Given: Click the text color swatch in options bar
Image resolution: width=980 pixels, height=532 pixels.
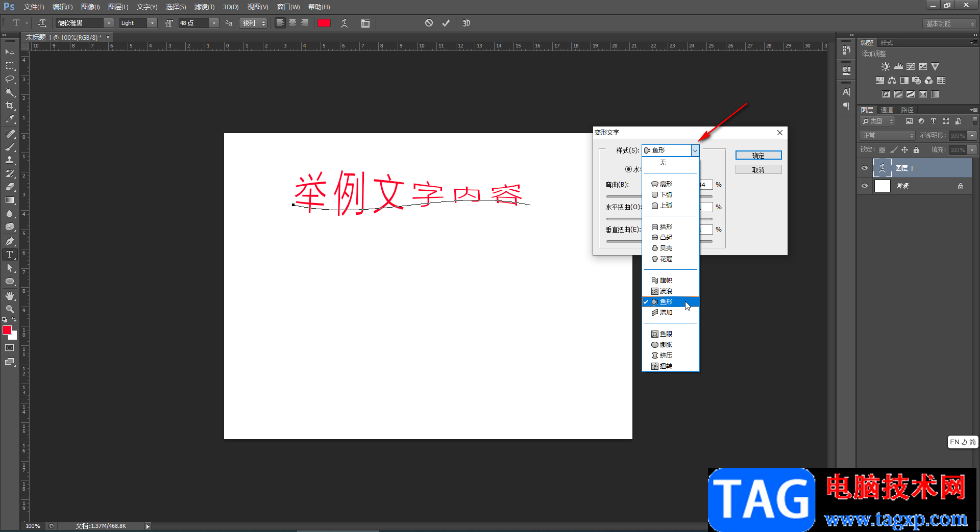Looking at the screenshot, I should (x=324, y=23).
